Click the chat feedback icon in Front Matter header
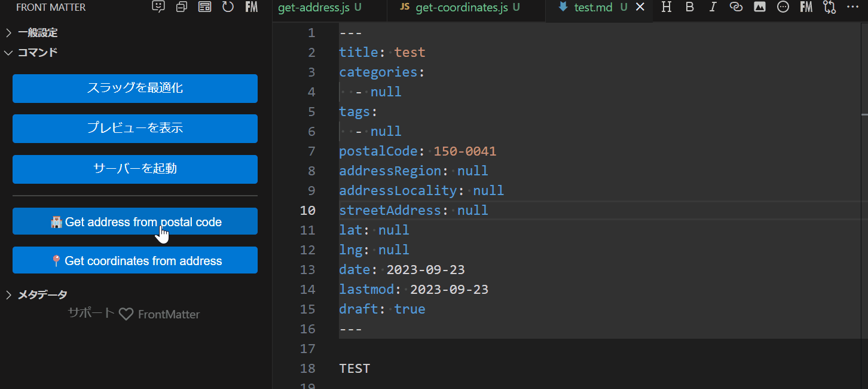The image size is (868, 389). coord(158,7)
